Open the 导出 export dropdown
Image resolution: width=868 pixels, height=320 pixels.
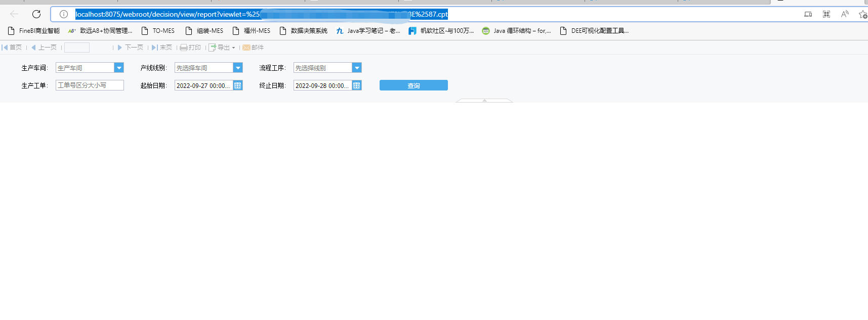coord(222,48)
